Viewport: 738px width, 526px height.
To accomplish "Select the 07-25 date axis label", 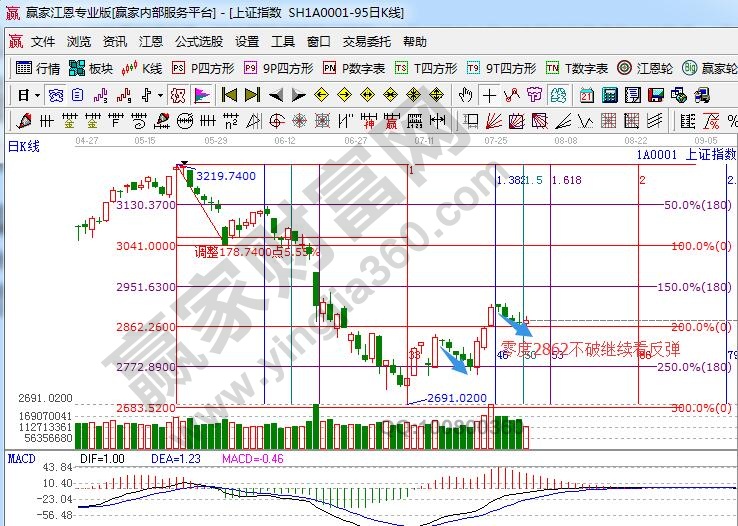I will (496, 141).
